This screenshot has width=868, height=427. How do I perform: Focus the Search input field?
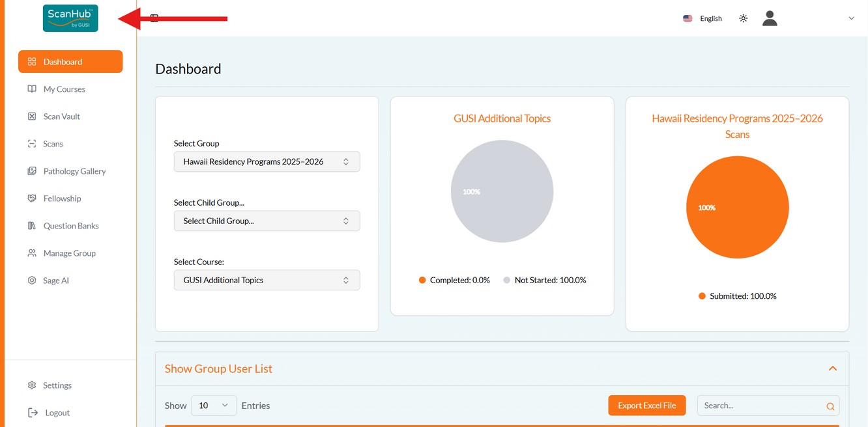tap(768, 406)
